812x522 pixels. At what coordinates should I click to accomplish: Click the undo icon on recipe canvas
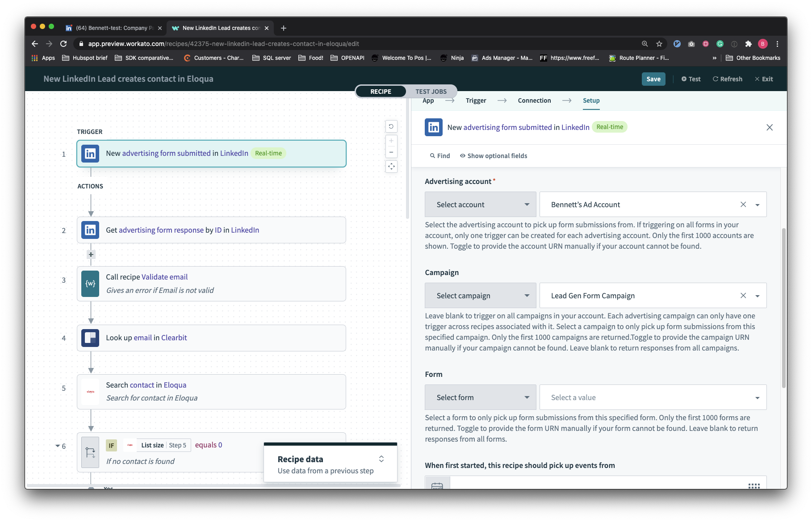tap(391, 126)
